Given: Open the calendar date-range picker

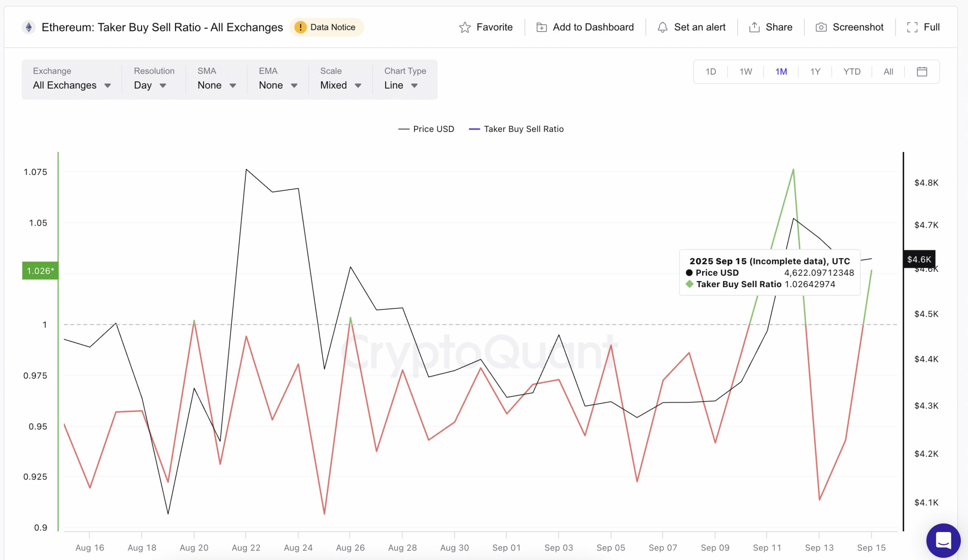Looking at the screenshot, I should pyautogui.click(x=922, y=71).
